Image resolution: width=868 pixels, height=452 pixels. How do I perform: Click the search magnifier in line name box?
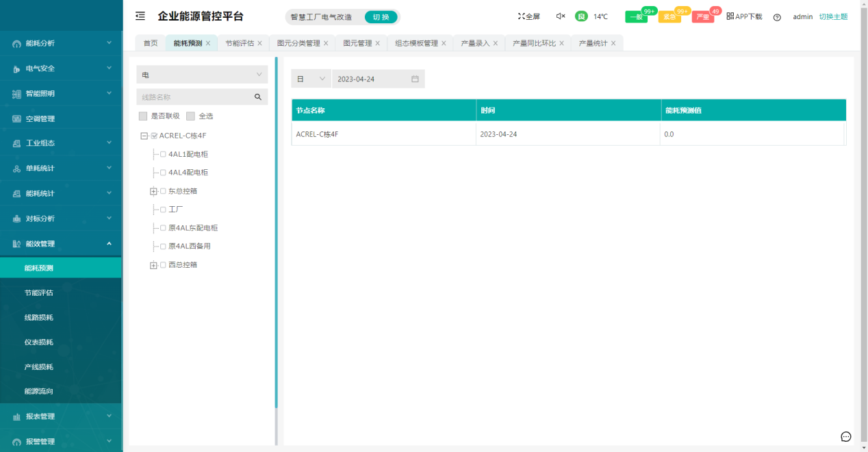[258, 97]
